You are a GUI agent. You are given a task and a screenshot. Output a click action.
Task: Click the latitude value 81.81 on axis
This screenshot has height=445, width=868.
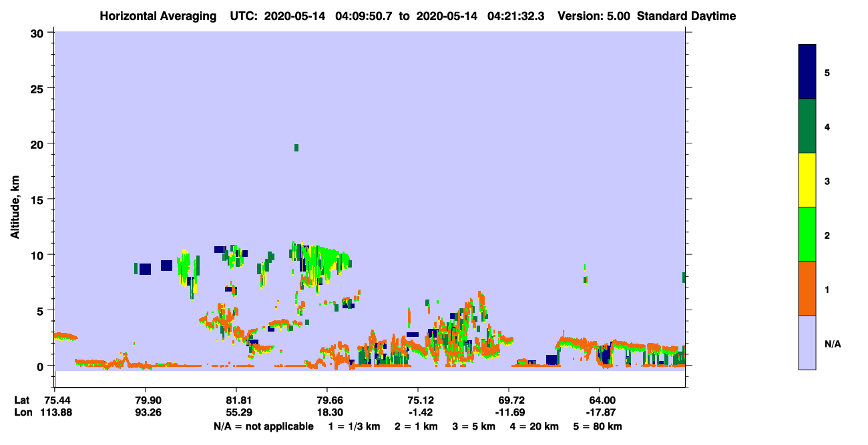coord(236,400)
